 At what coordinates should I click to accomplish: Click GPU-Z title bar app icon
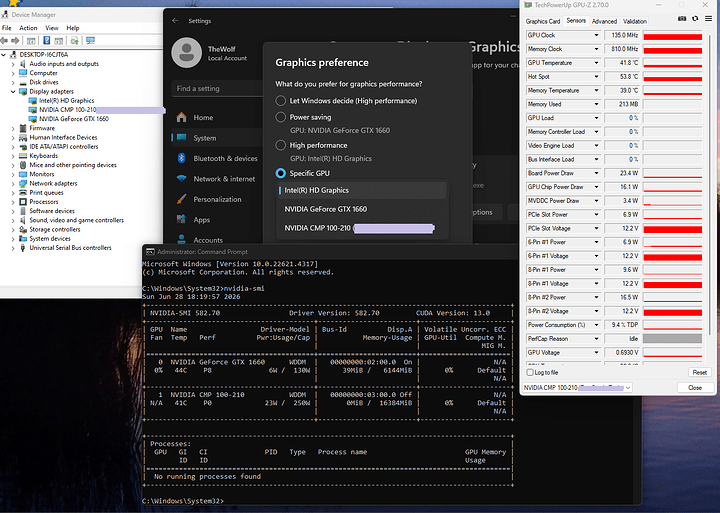point(528,5)
